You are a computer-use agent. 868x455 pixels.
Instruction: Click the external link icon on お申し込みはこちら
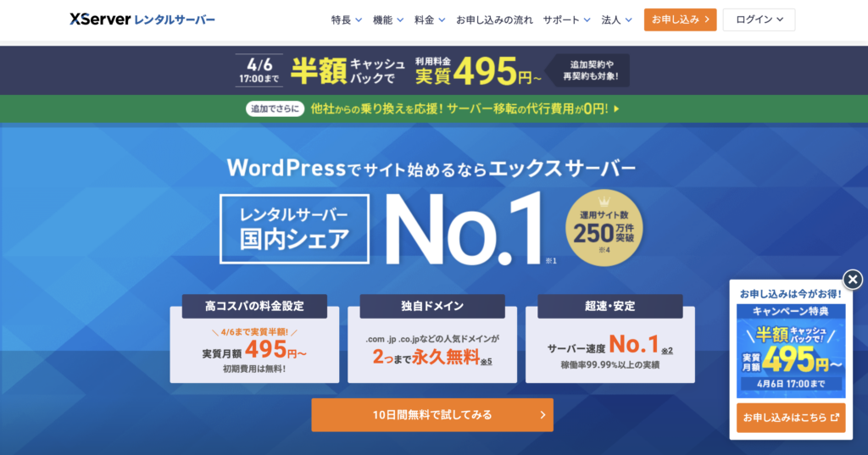(x=835, y=418)
